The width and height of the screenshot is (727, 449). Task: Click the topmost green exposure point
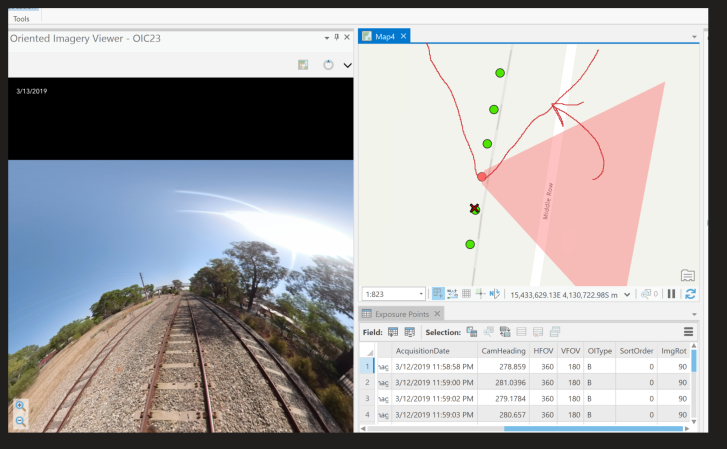(500, 73)
